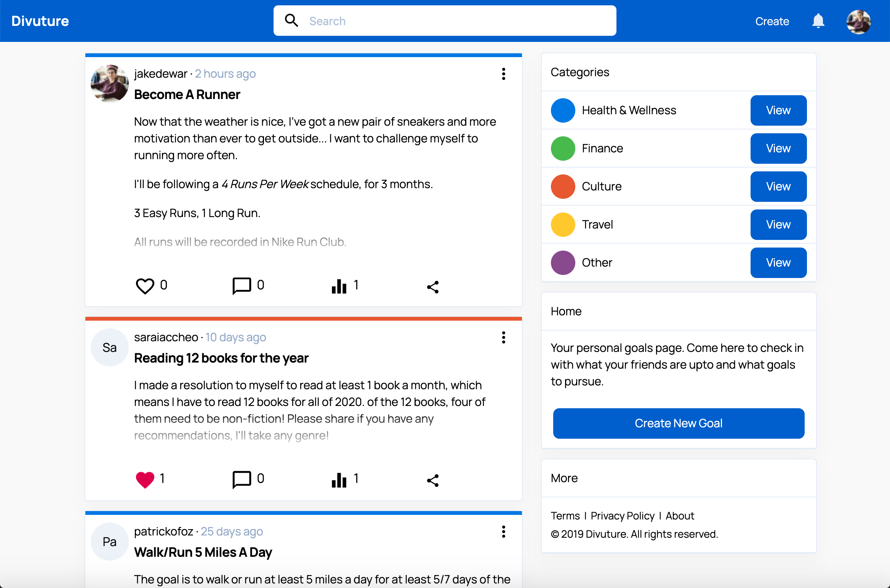View stats chart for Reading 12 books

click(339, 479)
